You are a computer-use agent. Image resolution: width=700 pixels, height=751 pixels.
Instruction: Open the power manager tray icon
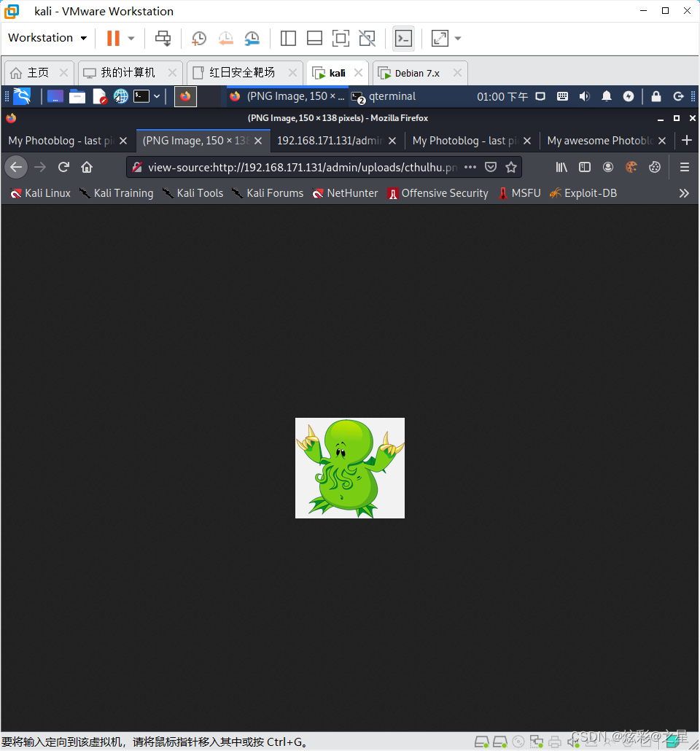coord(628,96)
